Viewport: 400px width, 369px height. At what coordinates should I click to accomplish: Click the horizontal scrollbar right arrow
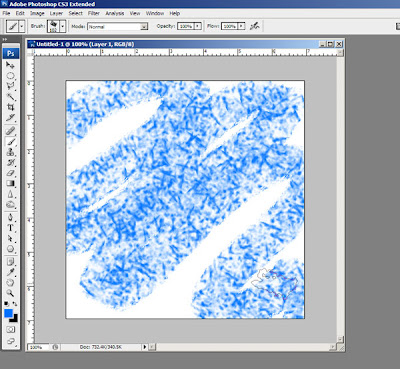tap(333, 347)
